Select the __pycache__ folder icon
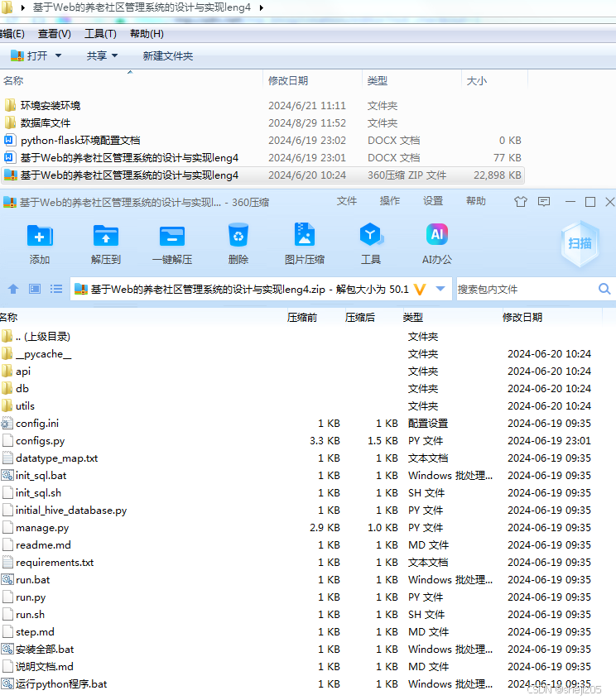This screenshot has width=616, height=700. coord(7,354)
